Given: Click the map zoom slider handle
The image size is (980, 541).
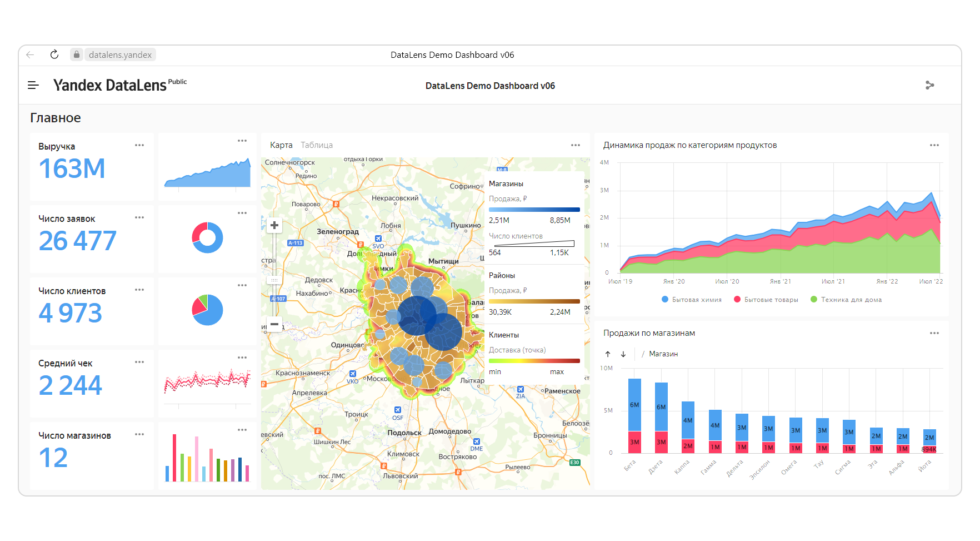Looking at the screenshot, I should 274,280.
